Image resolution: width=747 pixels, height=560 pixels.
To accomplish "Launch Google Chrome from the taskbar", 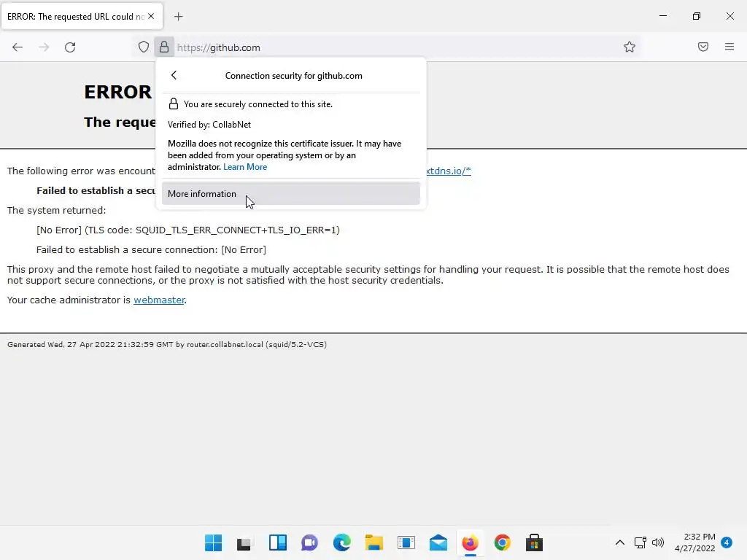I will [x=502, y=542].
